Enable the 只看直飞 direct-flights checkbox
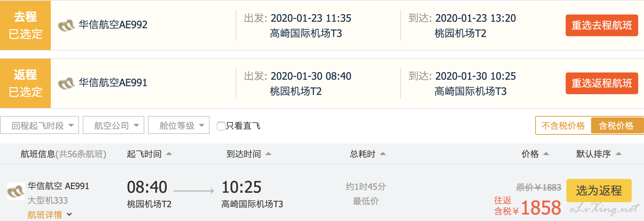The width and height of the screenshot is (644, 221). [221, 126]
